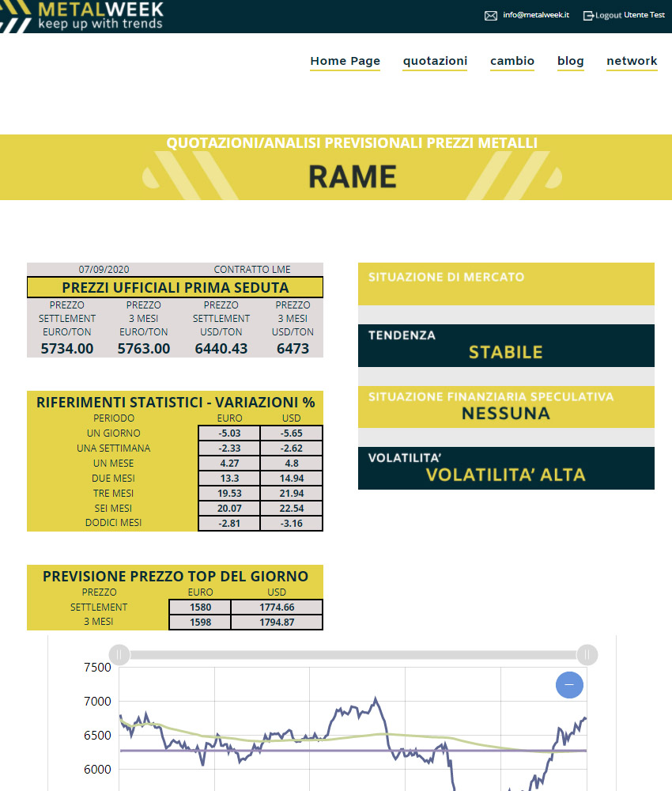The height and width of the screenshot is (791, 672).
Task: Click SEI MESI USD value 22.54
Action: [292, 509]
